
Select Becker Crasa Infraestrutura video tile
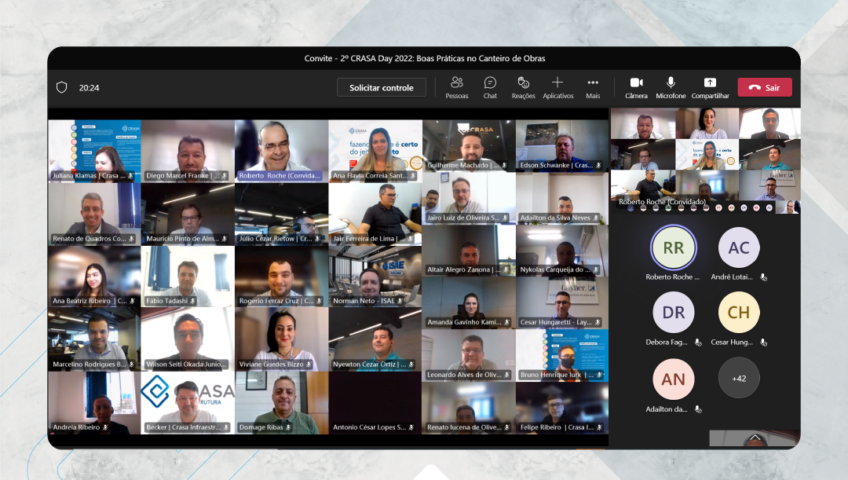coord(188,403)
